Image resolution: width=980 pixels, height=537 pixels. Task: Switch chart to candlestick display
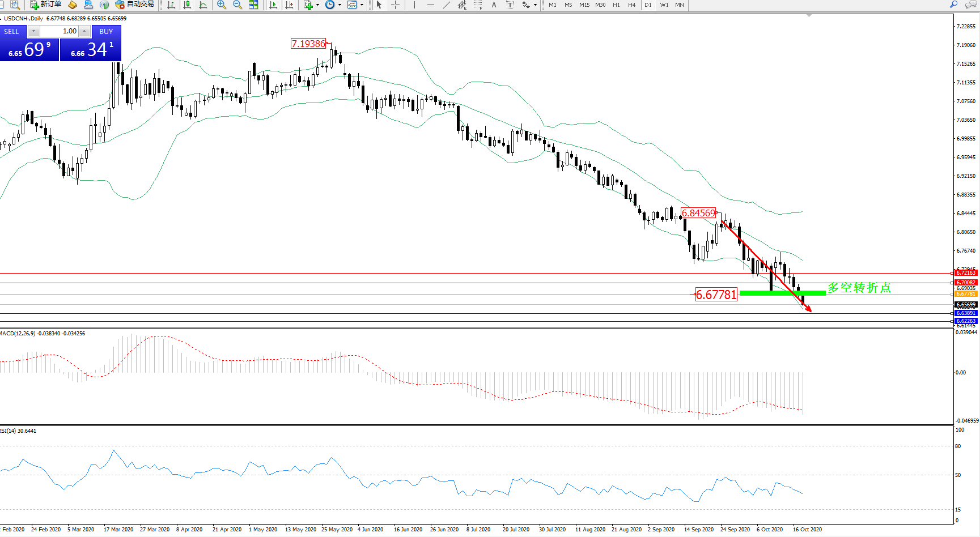(187, 5)
